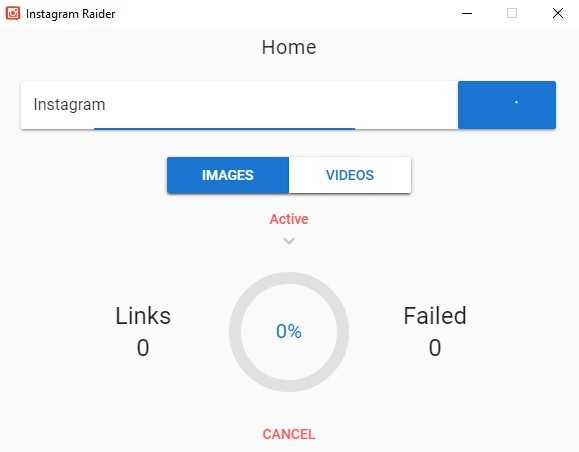This screenshot has height=452, width=579.
Task: Cancel the active download
Action: (289, 434)
